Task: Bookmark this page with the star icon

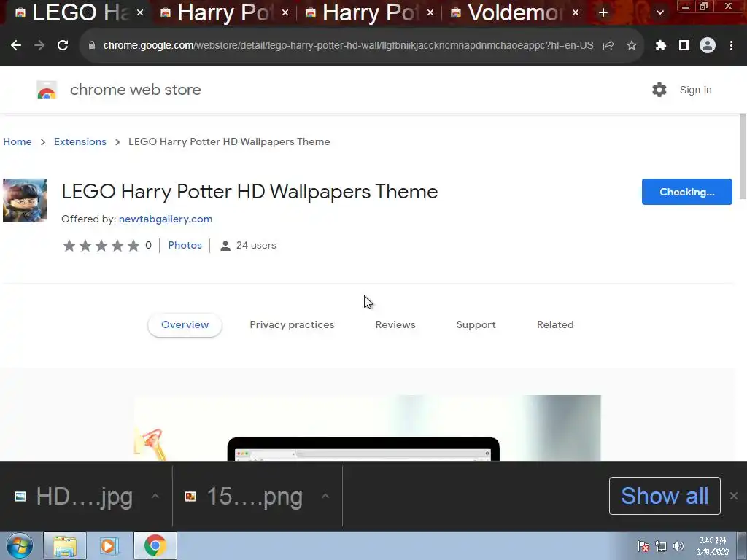Action: tap(632, 45)
